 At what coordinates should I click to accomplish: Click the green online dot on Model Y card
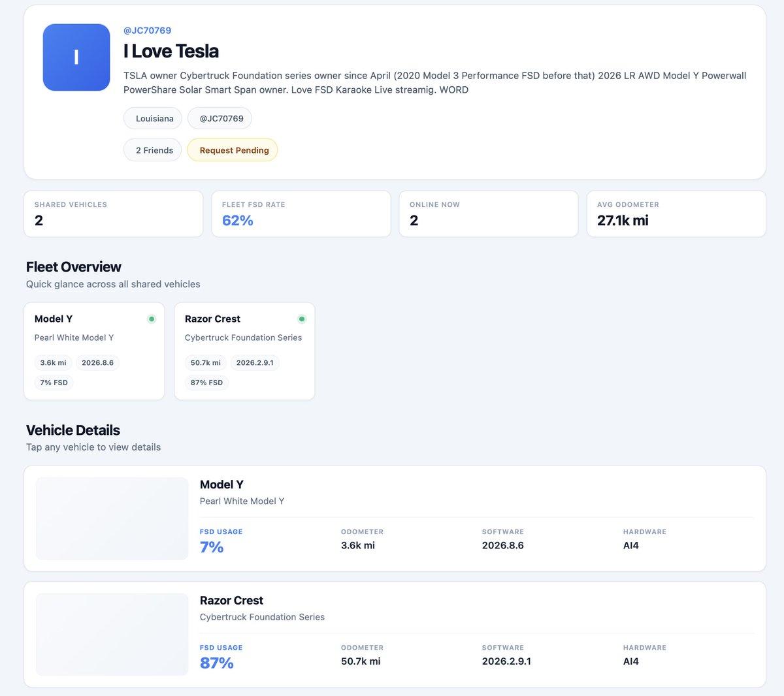click(152, 319)
